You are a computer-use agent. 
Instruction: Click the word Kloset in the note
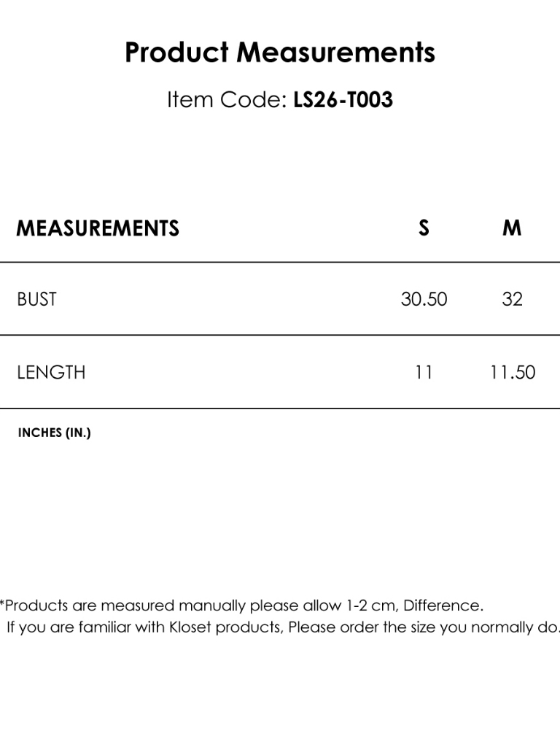pos(190,627)
